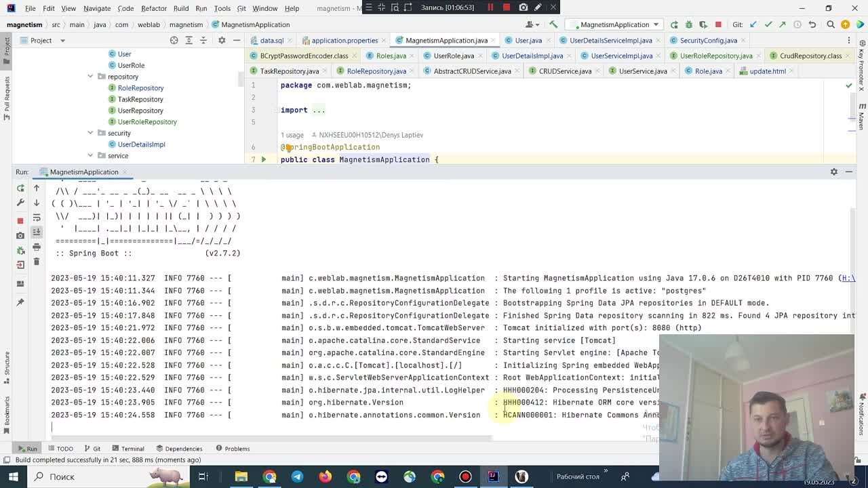Collapse all nodes in Project panel
Viewport: 868px width, 488px height.
pos(203,41)
